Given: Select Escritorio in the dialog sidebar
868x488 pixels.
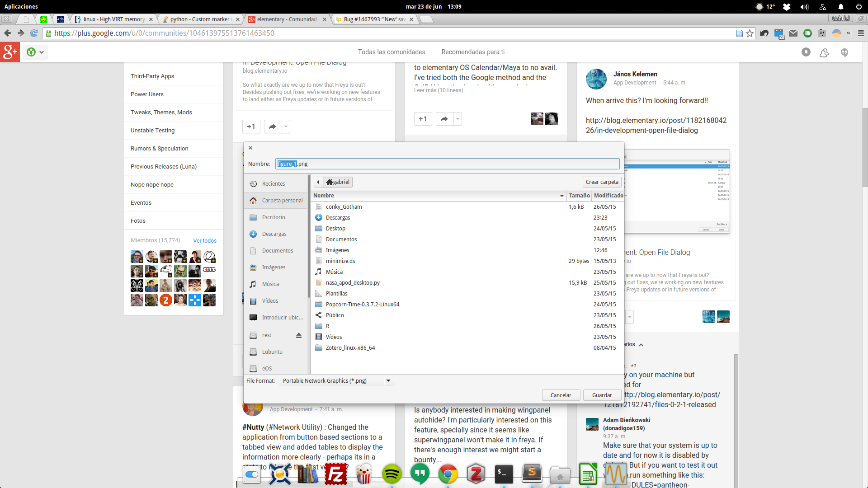Looking at the screenshot, I should tap(277, 217).
